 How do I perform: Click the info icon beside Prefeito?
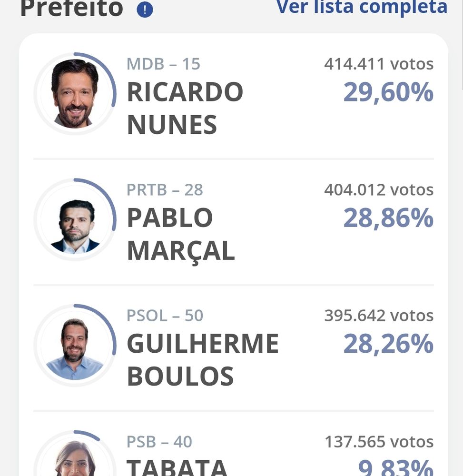[x=145, y=10]
